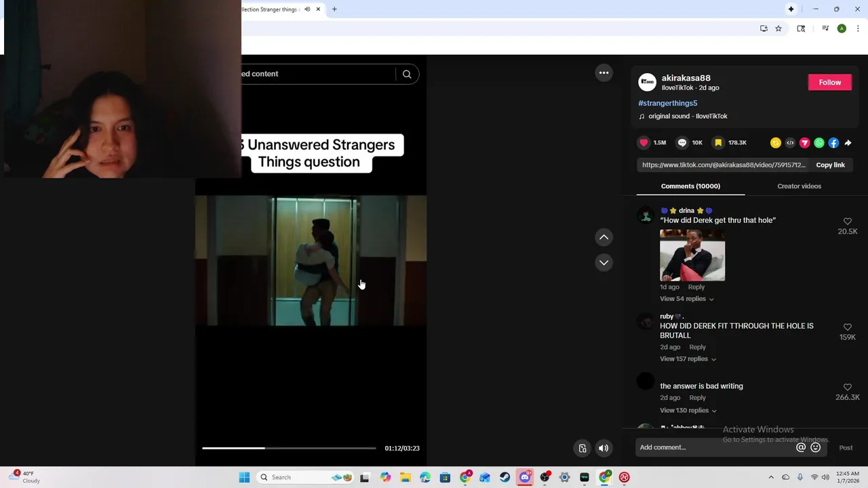Reply to 'the answer is bad writing' comment

pos(697,398)
